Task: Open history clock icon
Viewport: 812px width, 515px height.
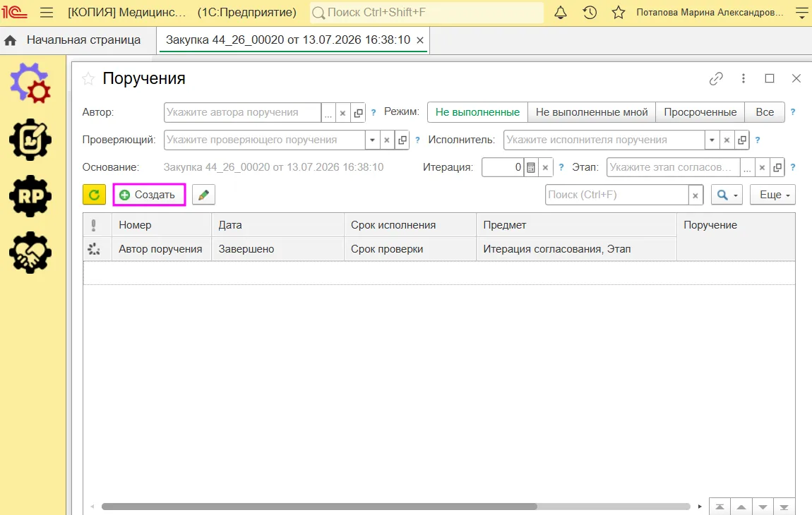Action: pyautogui.click(x=590, y=13)
